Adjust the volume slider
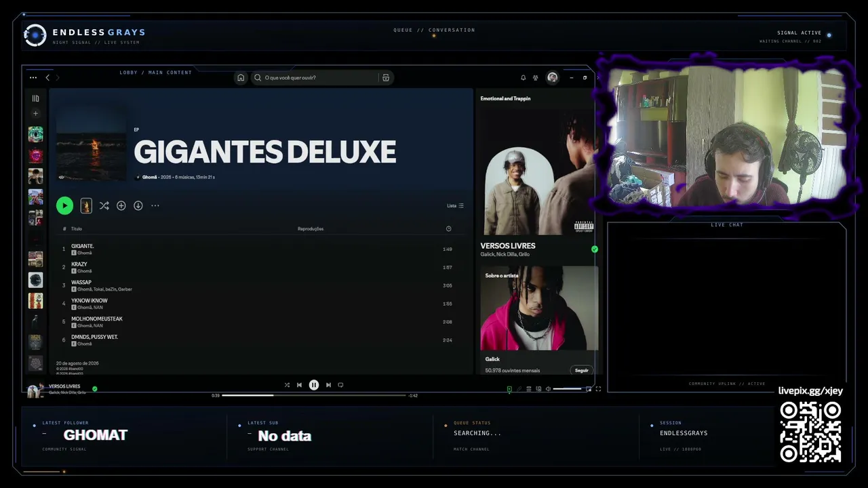 click(568, 389)
